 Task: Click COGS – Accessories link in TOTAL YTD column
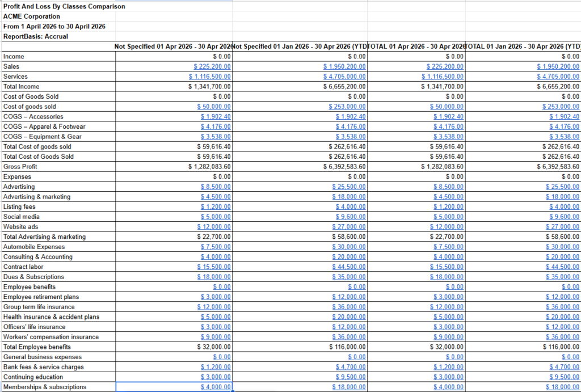(x=561, y=117)
